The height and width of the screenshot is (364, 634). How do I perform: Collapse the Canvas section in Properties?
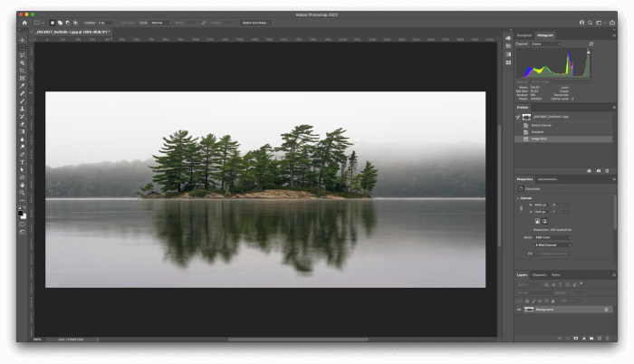517,196
